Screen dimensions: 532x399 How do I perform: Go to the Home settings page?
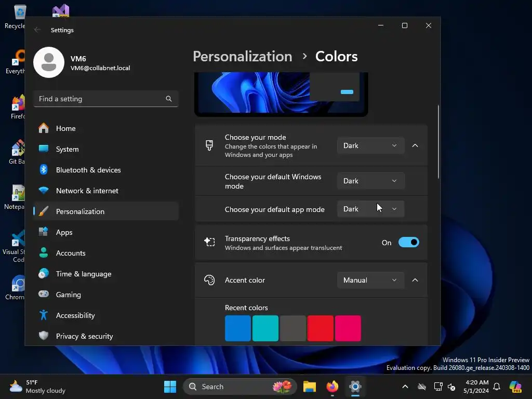click(106, 128)
